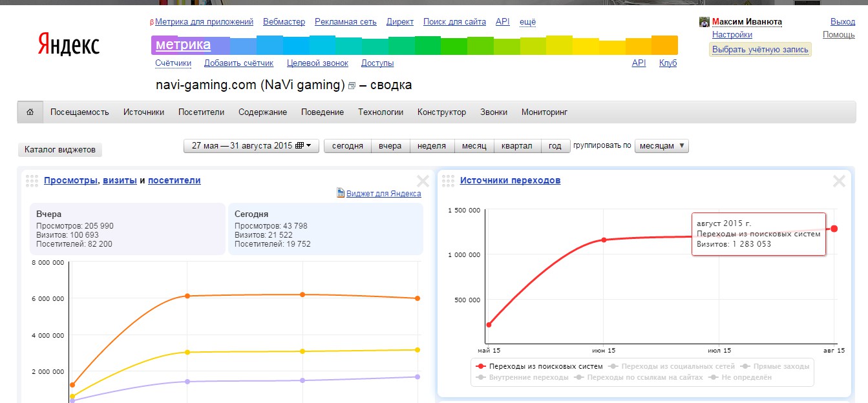Open the Содержание menu

click(262, 112)
